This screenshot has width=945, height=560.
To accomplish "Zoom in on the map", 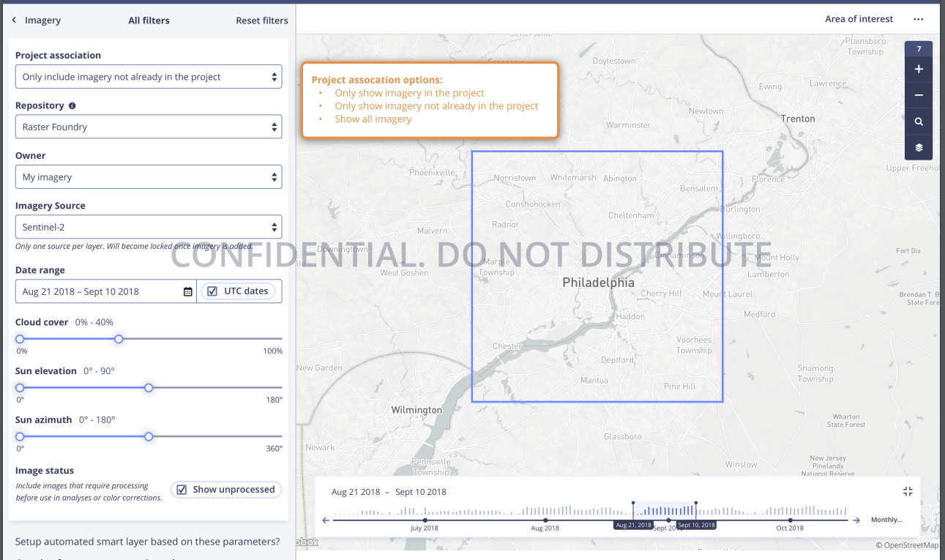I will pyautogui.click(x=919, y=70).
